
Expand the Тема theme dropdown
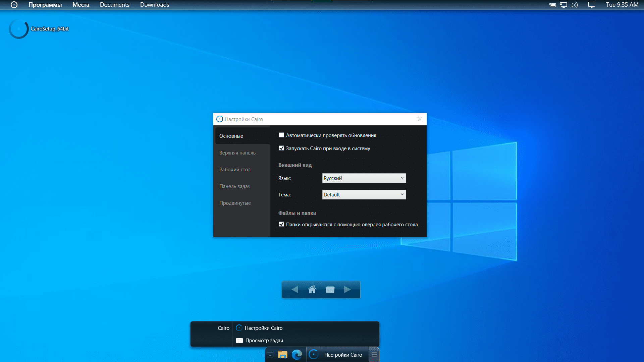pos(364,195)
